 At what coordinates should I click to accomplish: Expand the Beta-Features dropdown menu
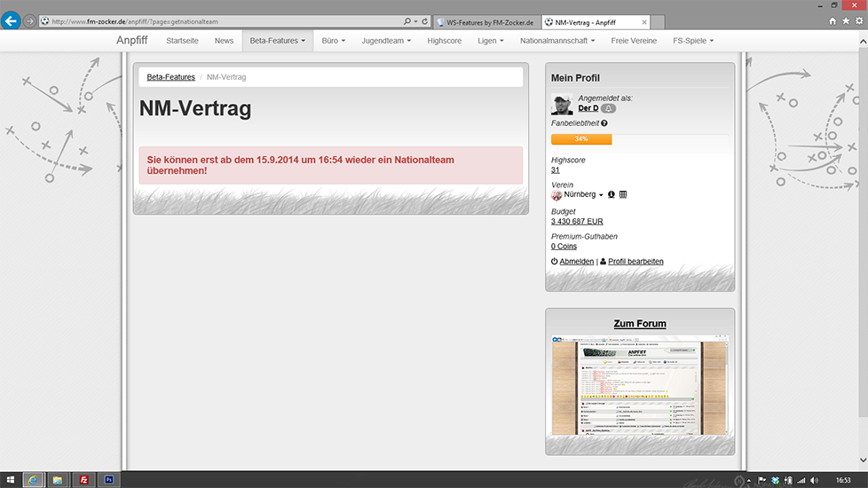(277, 41)
